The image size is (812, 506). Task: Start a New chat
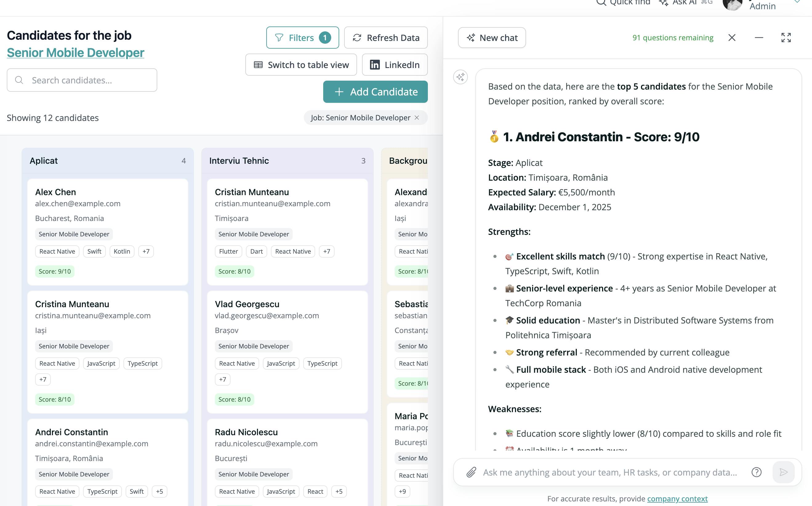492,38
